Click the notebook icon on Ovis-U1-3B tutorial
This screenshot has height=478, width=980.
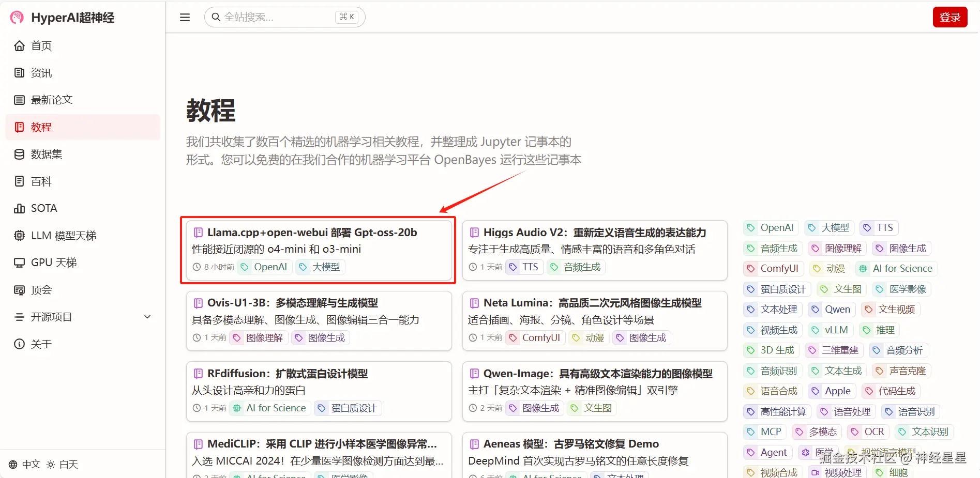click(x=198, y=303)
